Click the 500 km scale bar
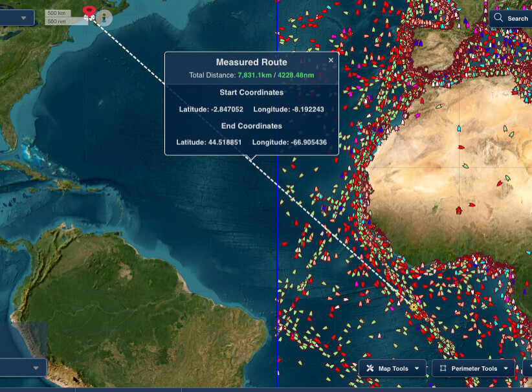The image size is (532, 392). 58,14
